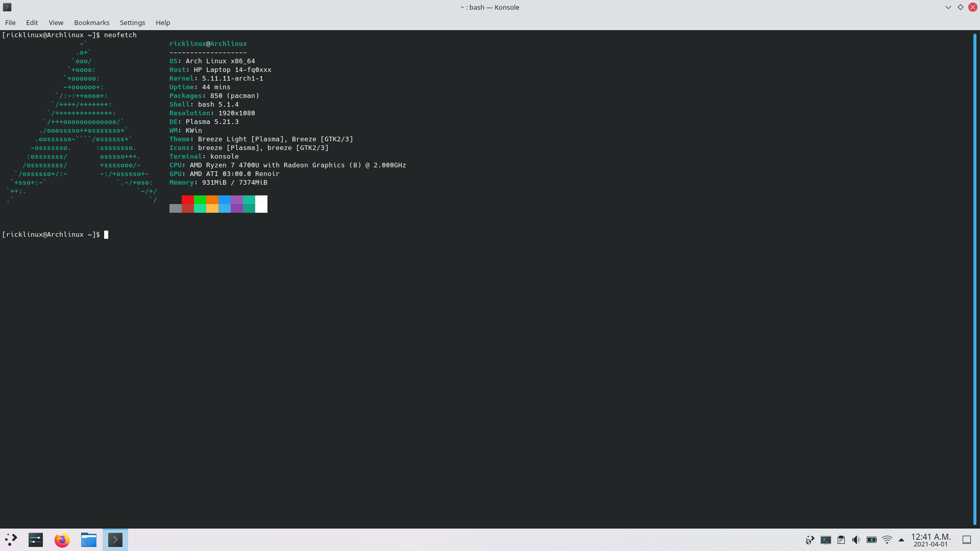980x551 pixels.
Task: Click the 'ricklinux@Archlinux' neofetch header
Action: click(208, 44)
